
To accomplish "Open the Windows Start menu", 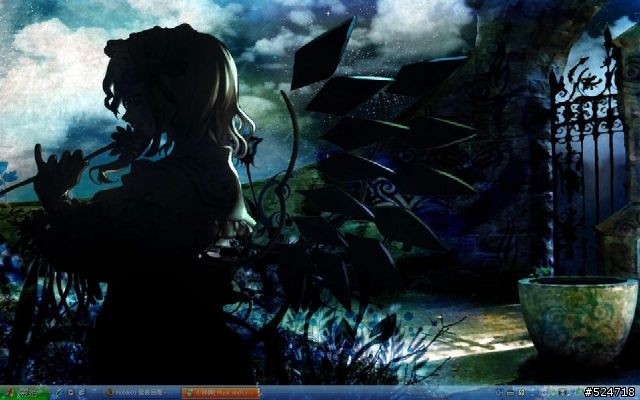I will point(24,393).
